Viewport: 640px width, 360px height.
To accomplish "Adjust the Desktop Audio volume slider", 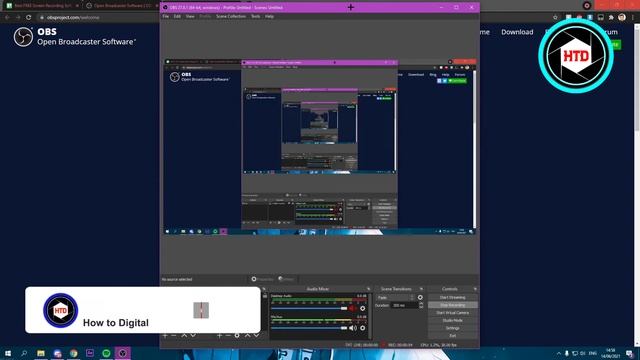I will point(309,309).
